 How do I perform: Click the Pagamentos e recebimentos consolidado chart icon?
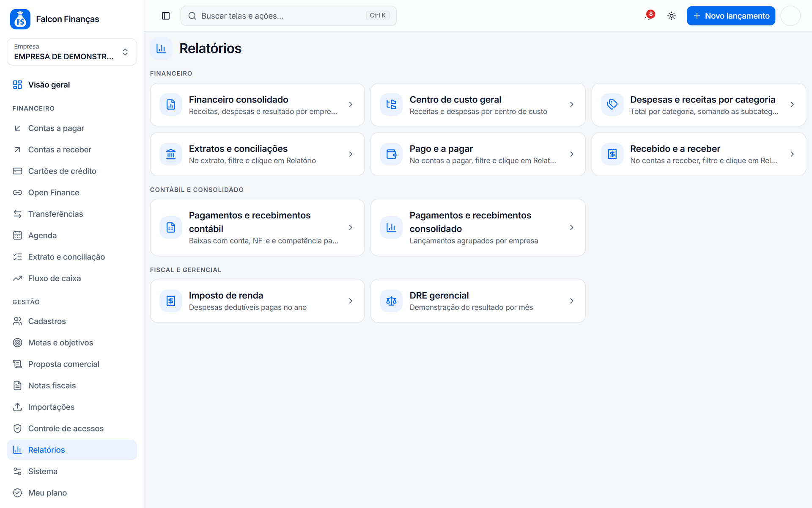point(391,227)
